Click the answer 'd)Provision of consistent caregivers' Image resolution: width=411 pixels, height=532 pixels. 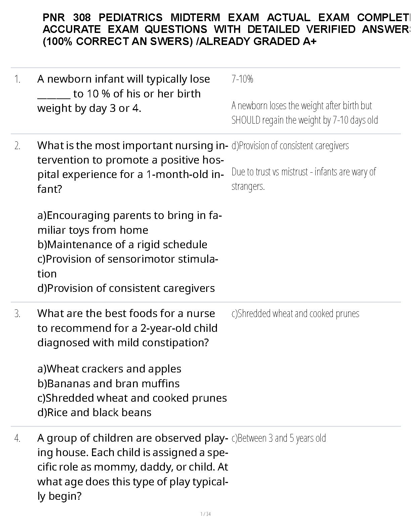pos(290,146)
